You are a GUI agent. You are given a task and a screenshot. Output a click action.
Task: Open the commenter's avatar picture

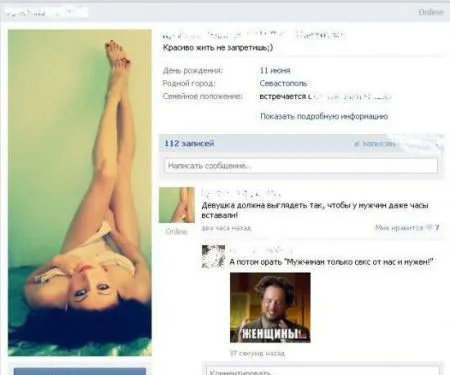(213, 256)
